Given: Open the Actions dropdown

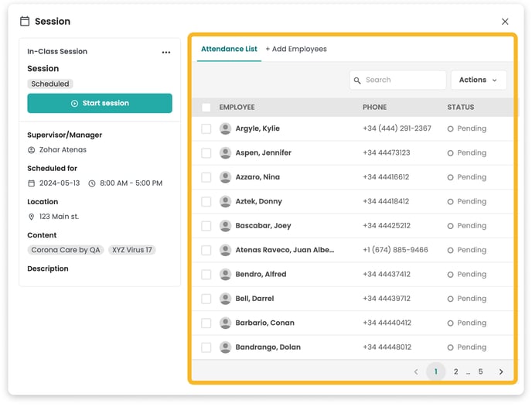Looking at the screenshot, I should coord(479,80).
